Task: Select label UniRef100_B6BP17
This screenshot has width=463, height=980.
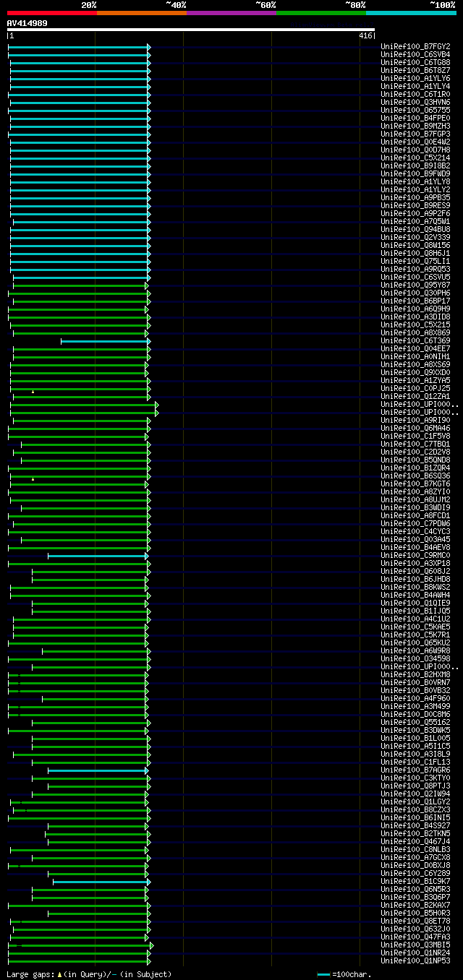Action: click(x=415, y=301)
